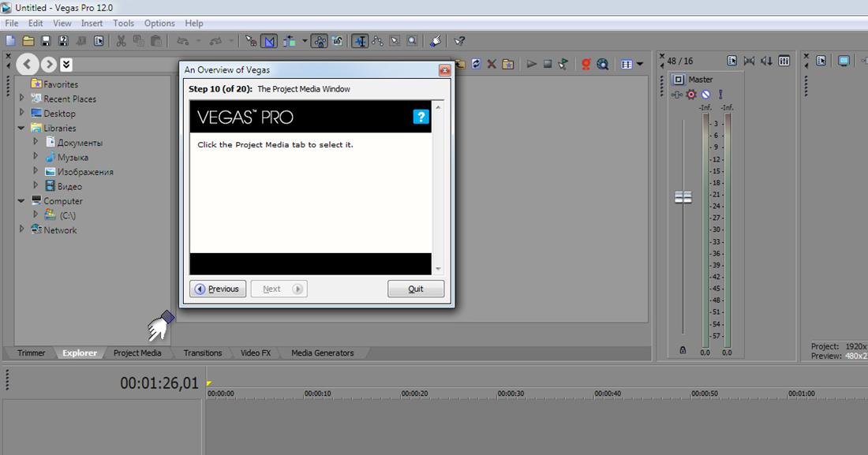Switch to the Transitions tab
Screen dimensions: 868x455
point(203,353)
